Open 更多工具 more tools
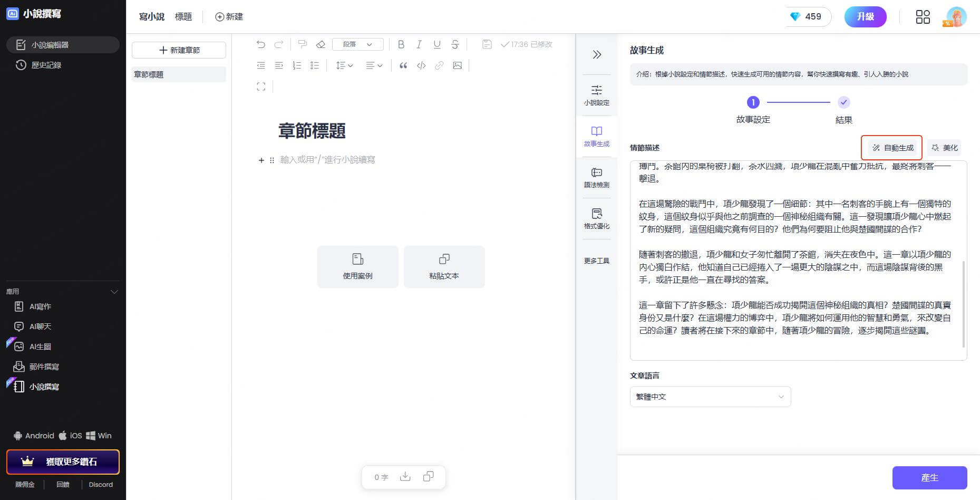The width and height of the screenshot is (980, 500). tap(597, 261)
